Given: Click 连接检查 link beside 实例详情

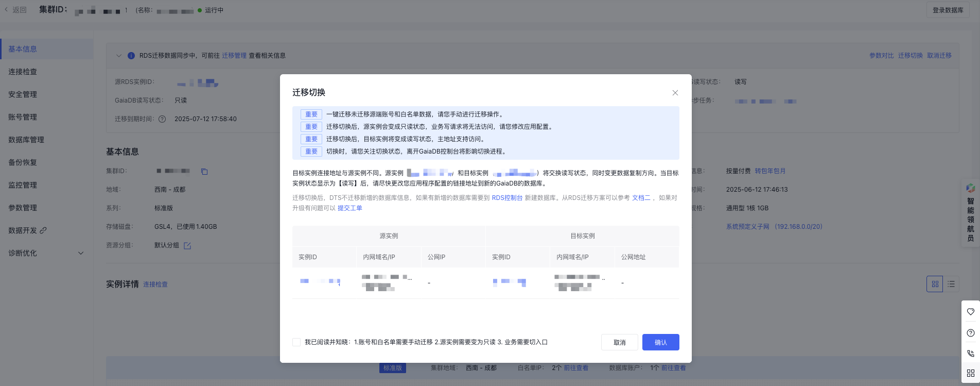Looking at the screenshot, I should pos(155,284).
